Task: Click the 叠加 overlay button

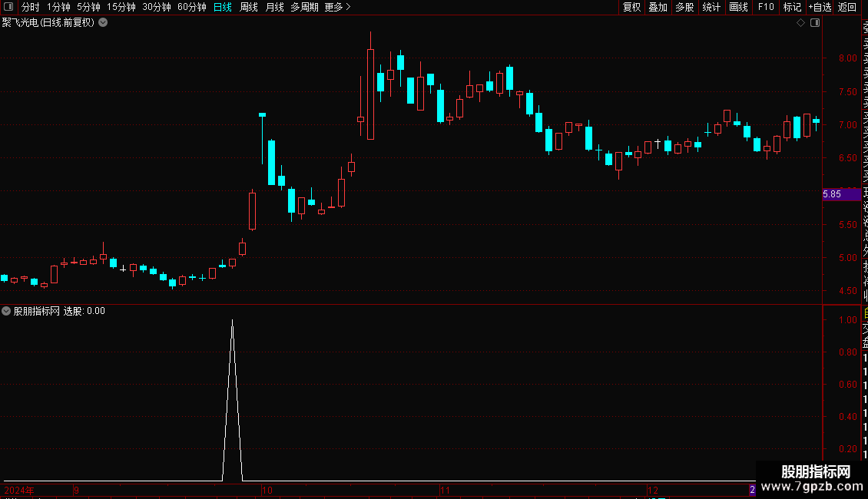Action: (658, 7)
